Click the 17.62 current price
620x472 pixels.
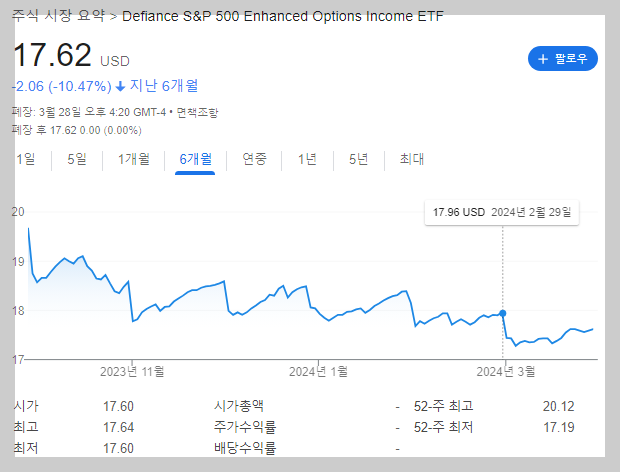click(x=52, y=55)
